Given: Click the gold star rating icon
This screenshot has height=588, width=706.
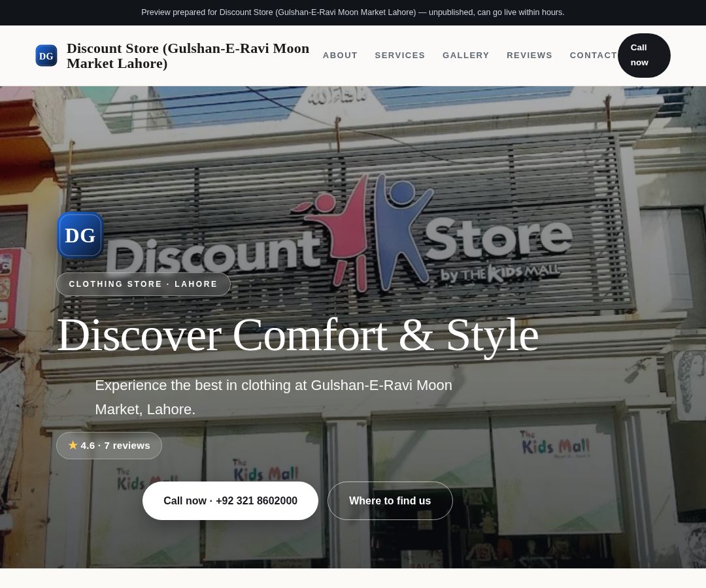Looking at the screenshot, I should (x=73, y=445).
